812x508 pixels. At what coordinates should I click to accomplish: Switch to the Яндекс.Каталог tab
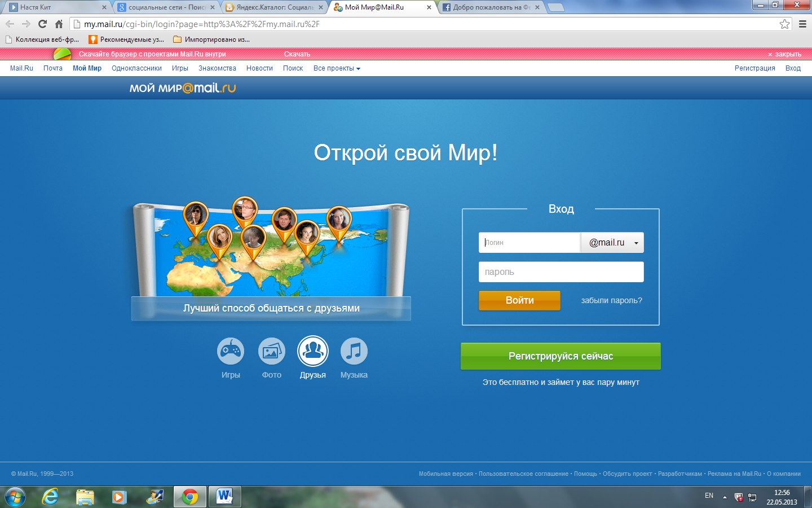[x=274, y=7]
